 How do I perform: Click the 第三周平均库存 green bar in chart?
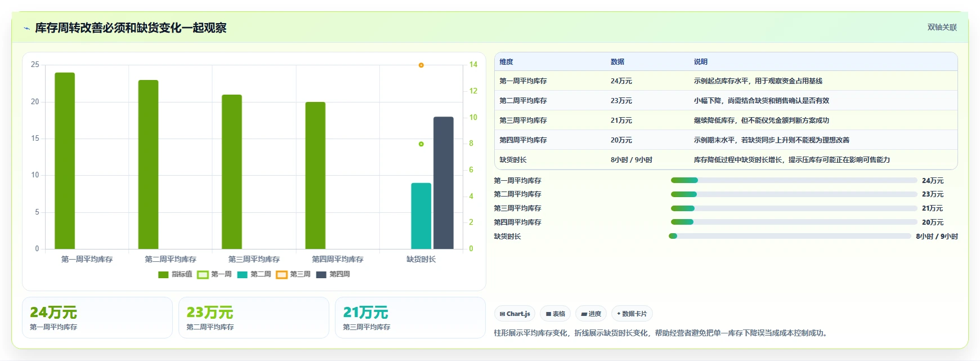tap(231, 172)
